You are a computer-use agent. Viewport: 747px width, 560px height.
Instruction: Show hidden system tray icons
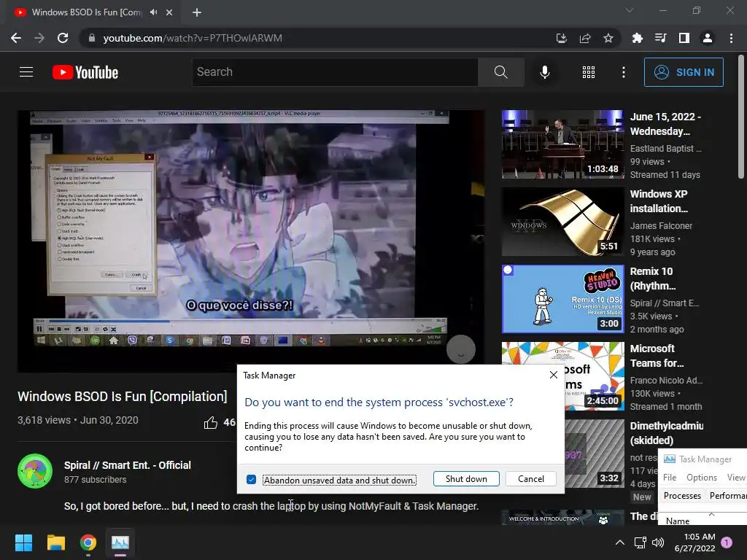pos(620,542)
